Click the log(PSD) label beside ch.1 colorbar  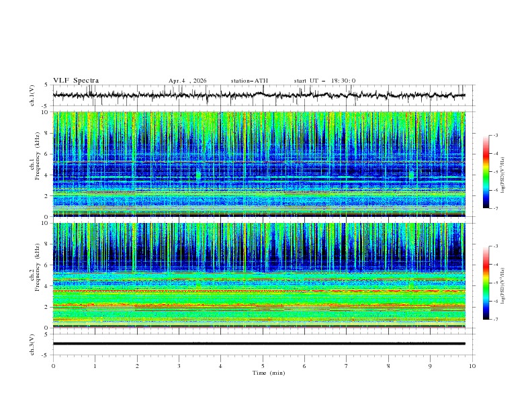click(503, 175)
